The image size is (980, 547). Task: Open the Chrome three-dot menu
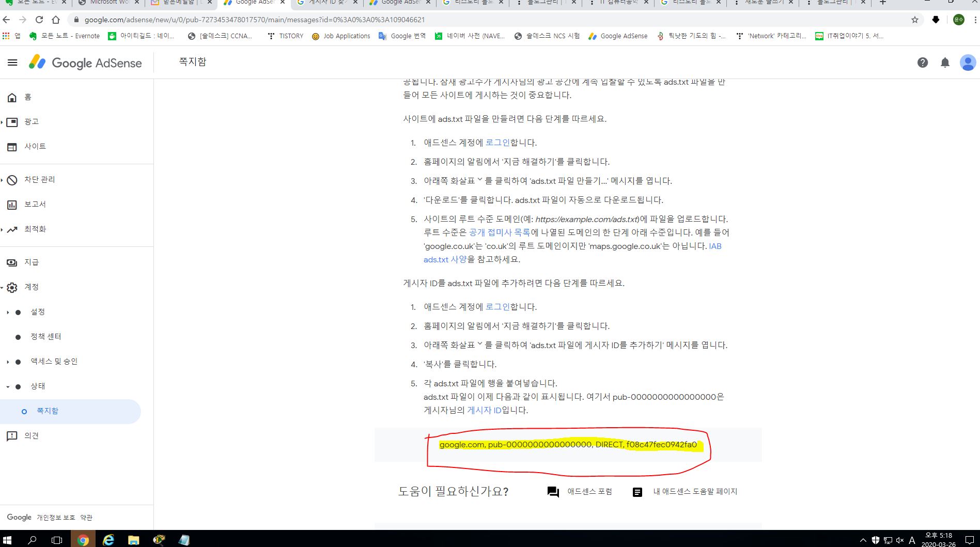975,20
